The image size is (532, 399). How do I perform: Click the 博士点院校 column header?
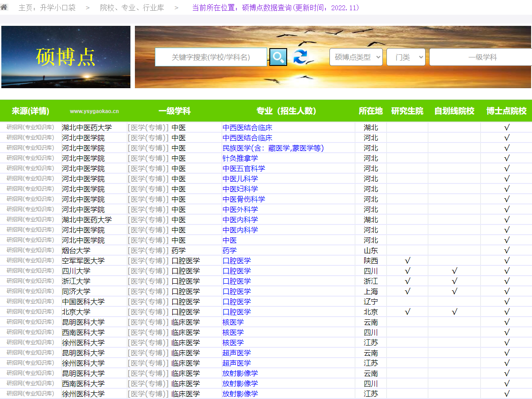[x=506, y=111]
